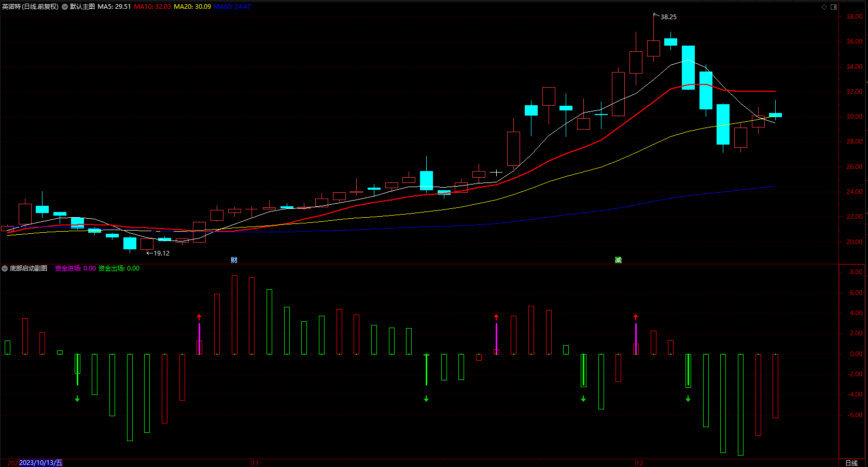The image size is (868, 467).
Task: Click the 30.00 price axis label
Action: click(855, 117)
